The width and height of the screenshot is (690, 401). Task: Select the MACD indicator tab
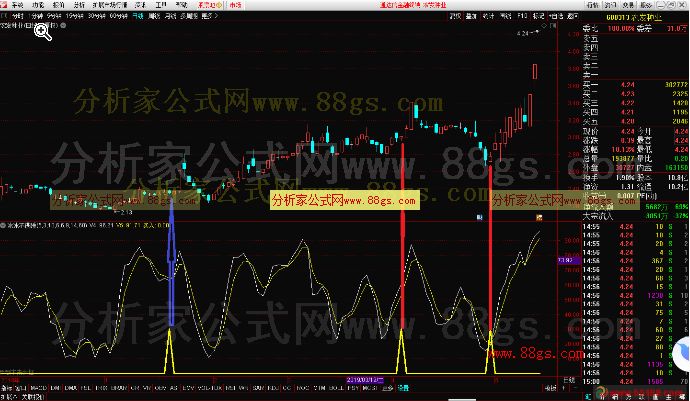39,388
